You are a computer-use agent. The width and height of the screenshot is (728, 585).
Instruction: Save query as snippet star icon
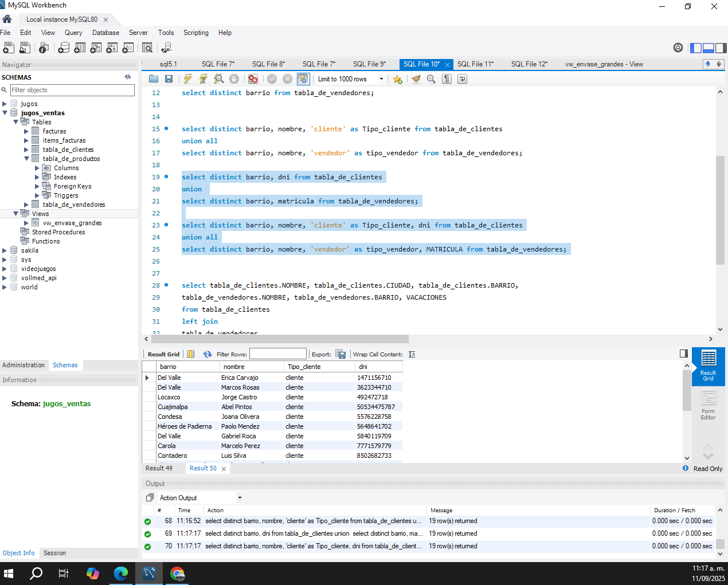pyautogui.click(x=397, y=79)
